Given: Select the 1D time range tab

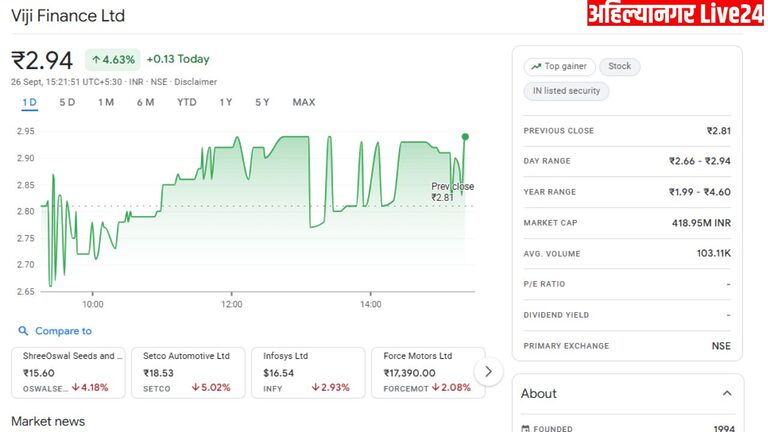Looking at the screenshot, I should tap(29, 102).
